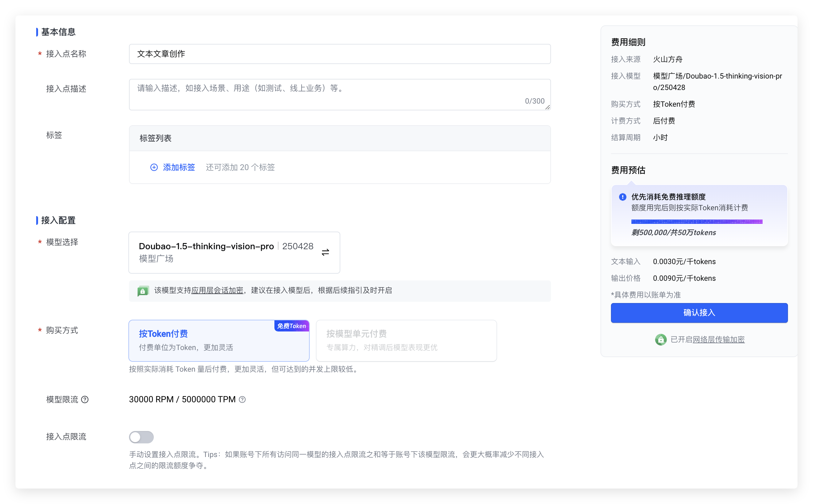The height and width of the screenshot is (504, 813).
Task: Click the 确认接入 button
Action: (x=699, y=312)
